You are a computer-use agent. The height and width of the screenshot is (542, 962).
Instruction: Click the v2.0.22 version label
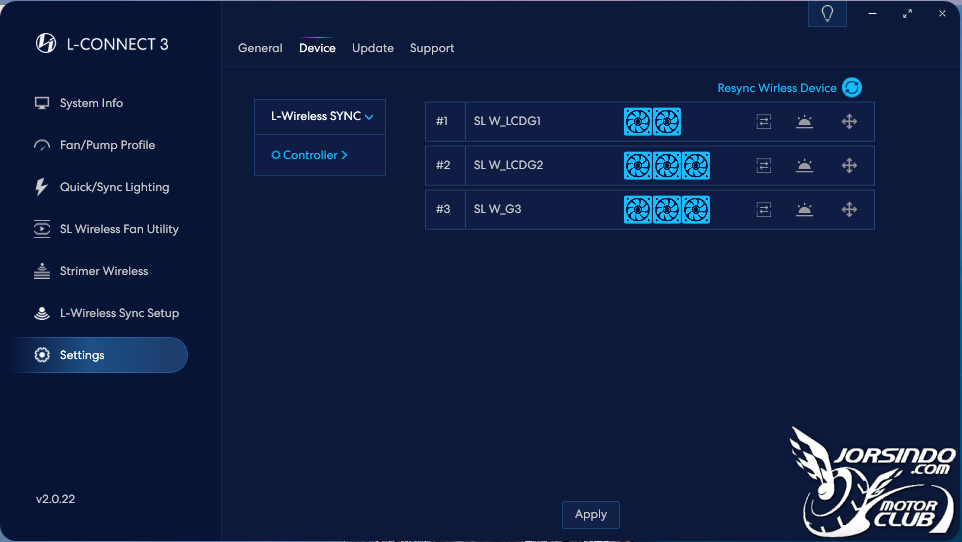[55, 499]
